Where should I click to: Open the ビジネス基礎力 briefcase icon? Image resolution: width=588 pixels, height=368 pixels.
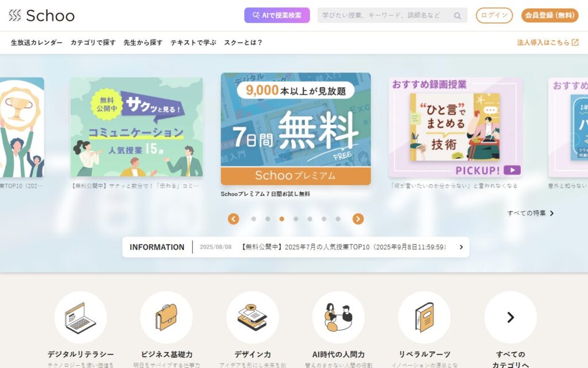point(167,317)
